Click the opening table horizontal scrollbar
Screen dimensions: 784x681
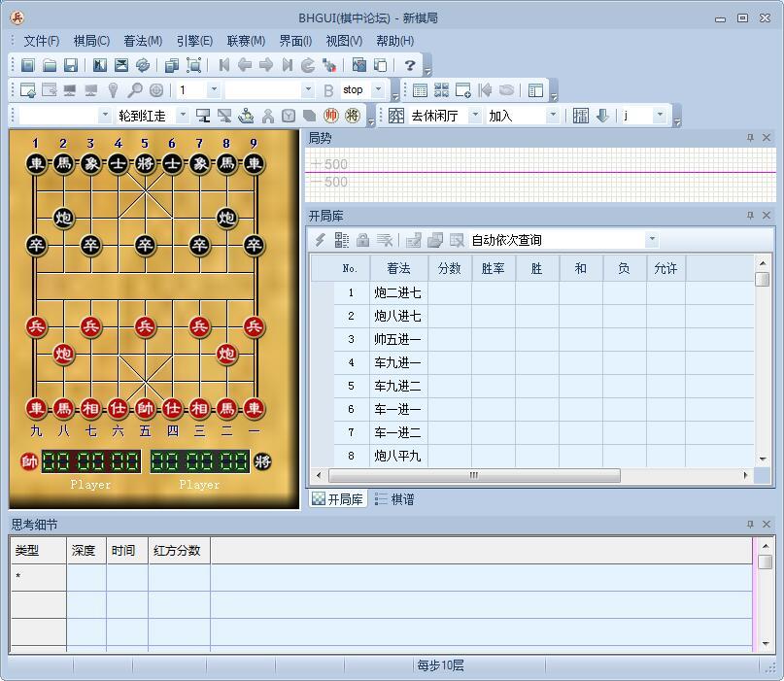click(474, 475)
